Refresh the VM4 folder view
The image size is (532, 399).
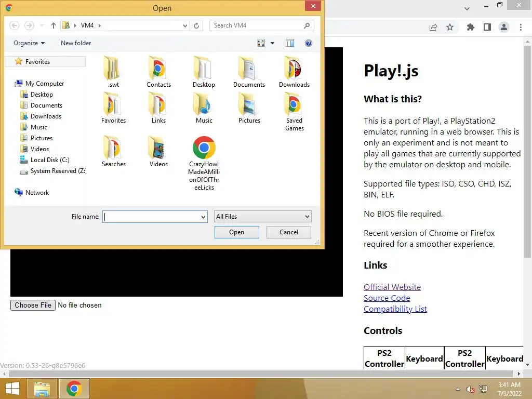196,25
